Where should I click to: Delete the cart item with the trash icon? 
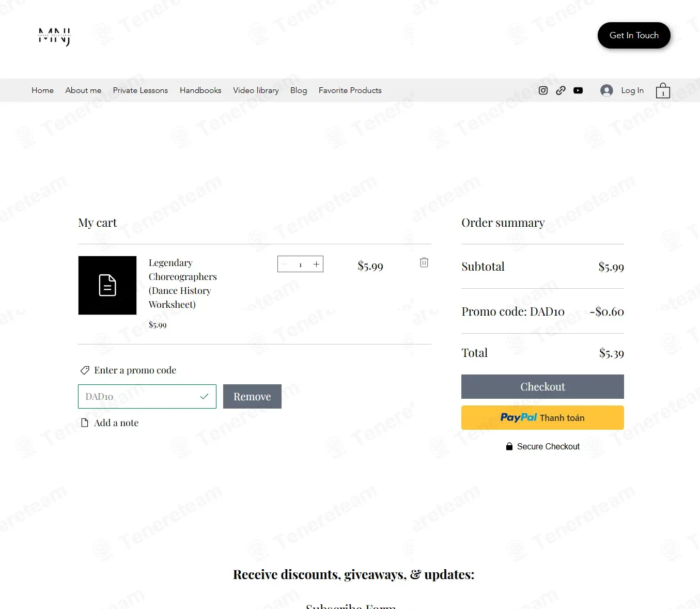point(424,262)
